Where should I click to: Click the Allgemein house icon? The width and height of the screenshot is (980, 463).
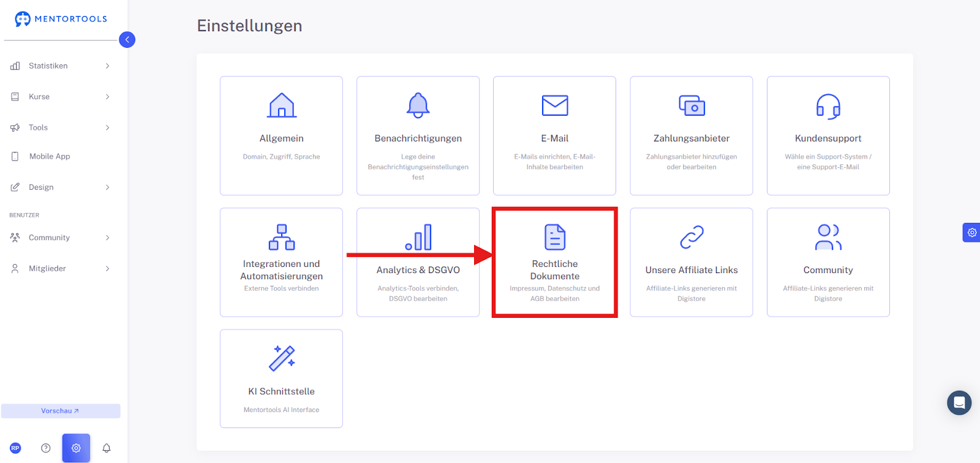pyautogui.click(x=282, y=105)
